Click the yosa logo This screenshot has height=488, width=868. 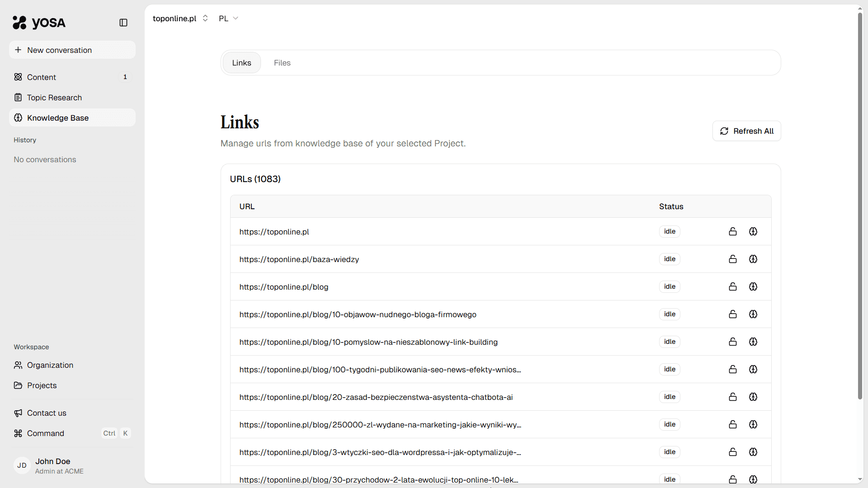(x=39, y=23)
